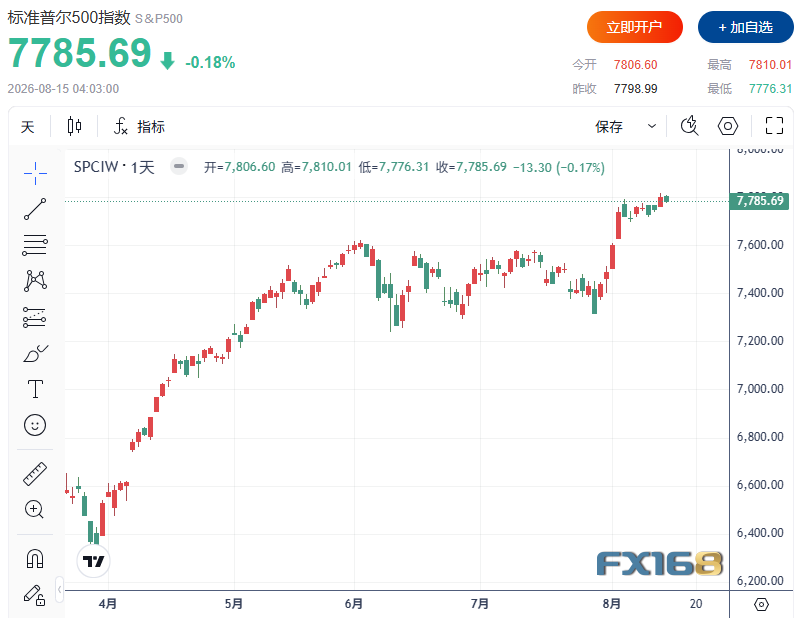Click the 最高 value 7810.01
The image size is (803, 618).
click(770, 65)
